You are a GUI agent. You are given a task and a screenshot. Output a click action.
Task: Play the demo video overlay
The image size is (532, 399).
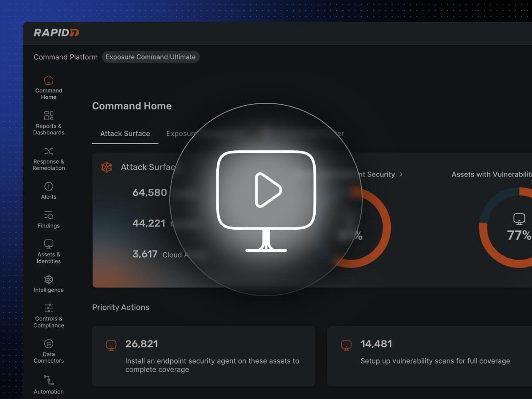pyautogui.click(x=266, y=199)
